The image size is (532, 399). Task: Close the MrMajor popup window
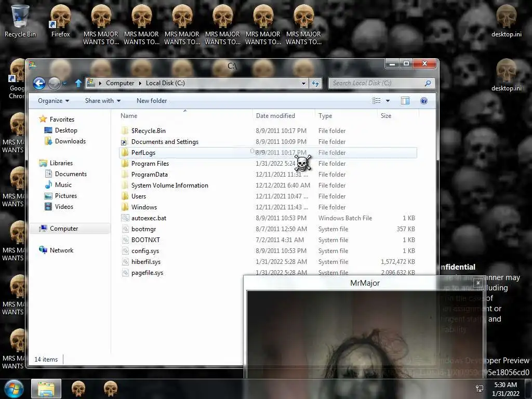coord(478,283)
